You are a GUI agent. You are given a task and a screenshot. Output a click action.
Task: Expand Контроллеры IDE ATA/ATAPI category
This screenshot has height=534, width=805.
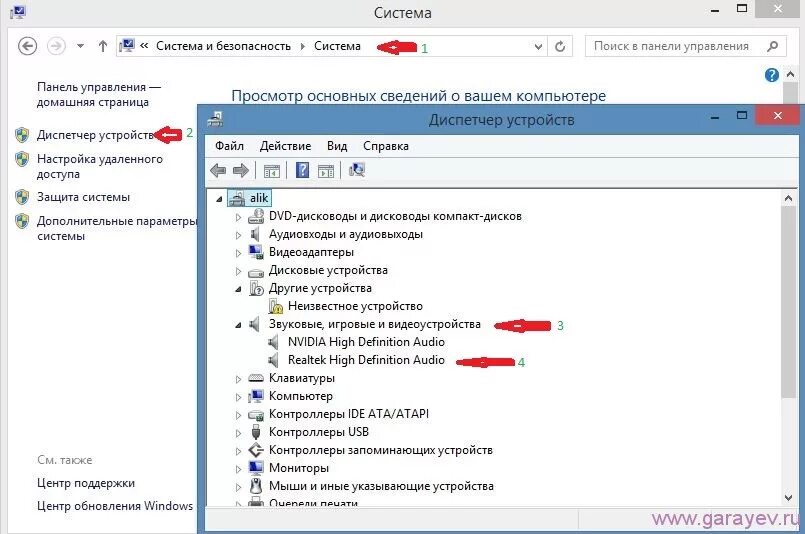click(238, 415)
